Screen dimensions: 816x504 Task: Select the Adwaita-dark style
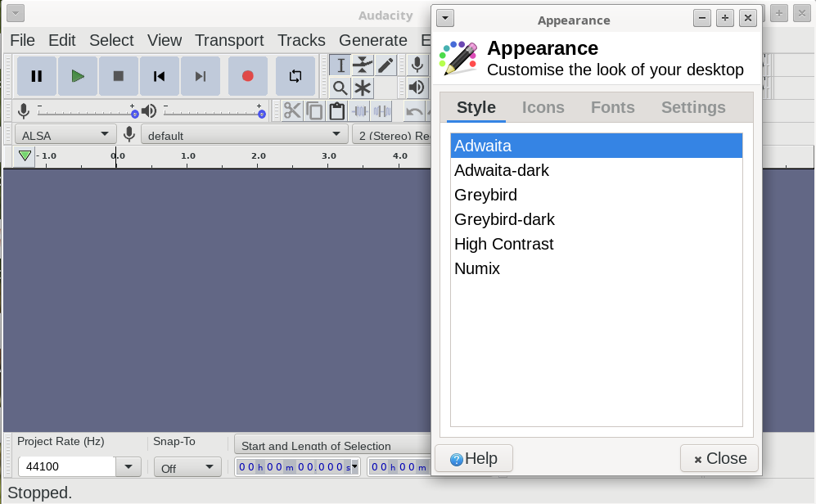[597, 170]
